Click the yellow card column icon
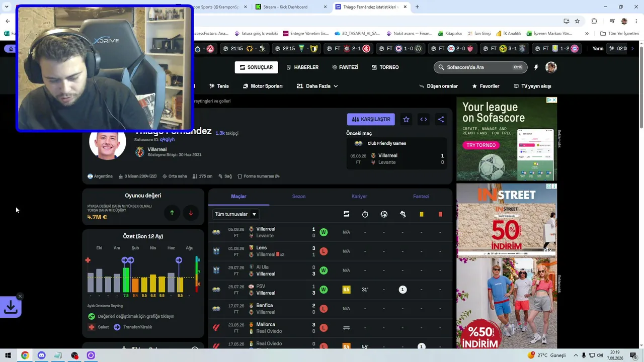This screenshot has width=644, height=362. (x=422, y=214)
